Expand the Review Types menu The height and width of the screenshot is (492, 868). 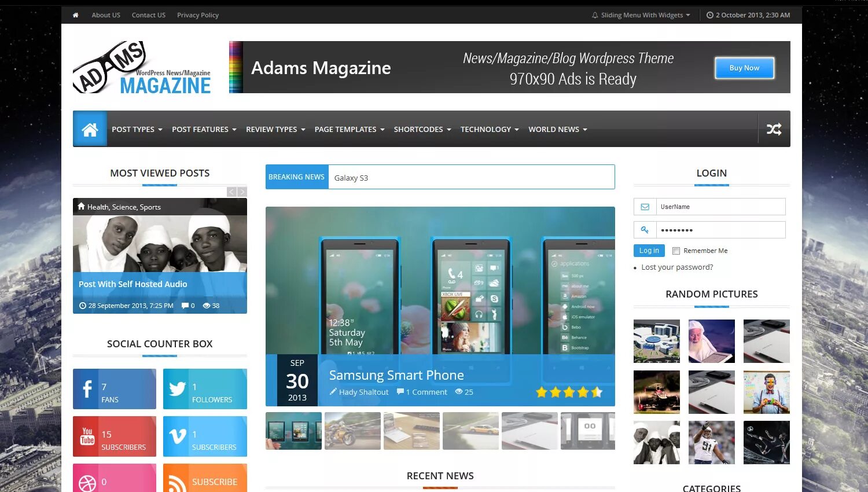point(275,129)
